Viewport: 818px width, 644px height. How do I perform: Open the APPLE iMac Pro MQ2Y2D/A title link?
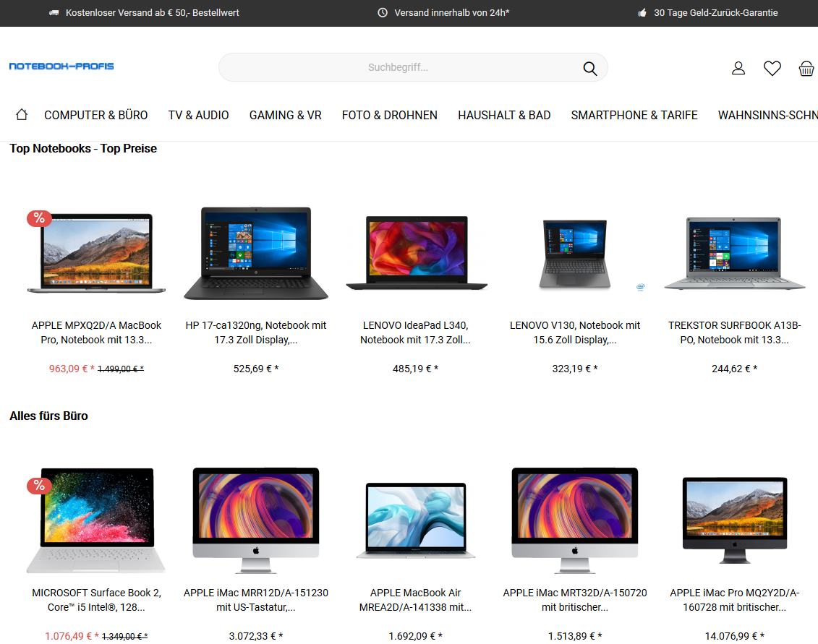[x=735, y=600]
